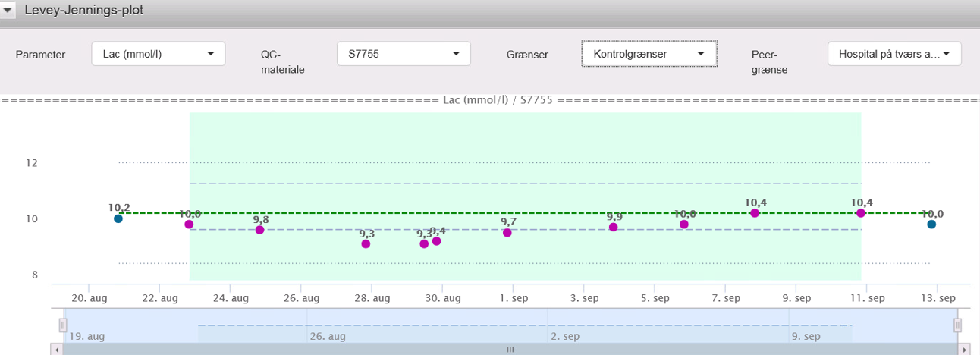The image size is (980, 355).
Task: Click the right handle of range navigator
Action: [x=957, y=325]
